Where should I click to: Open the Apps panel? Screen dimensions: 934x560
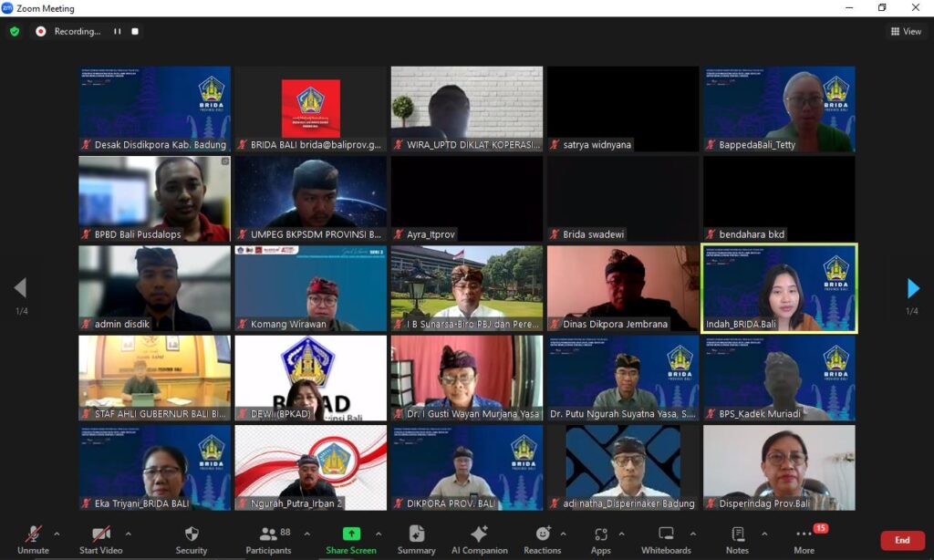tap(600, 540)
